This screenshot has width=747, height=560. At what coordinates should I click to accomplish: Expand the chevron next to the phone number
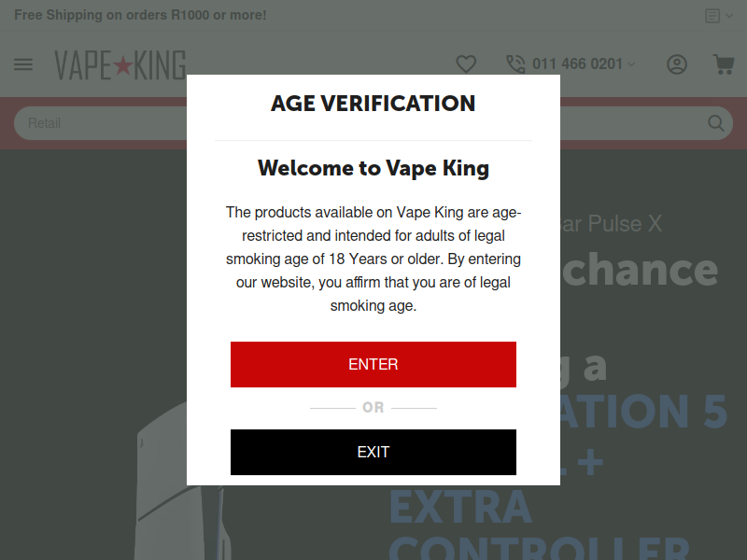click(x=631, y=64)
